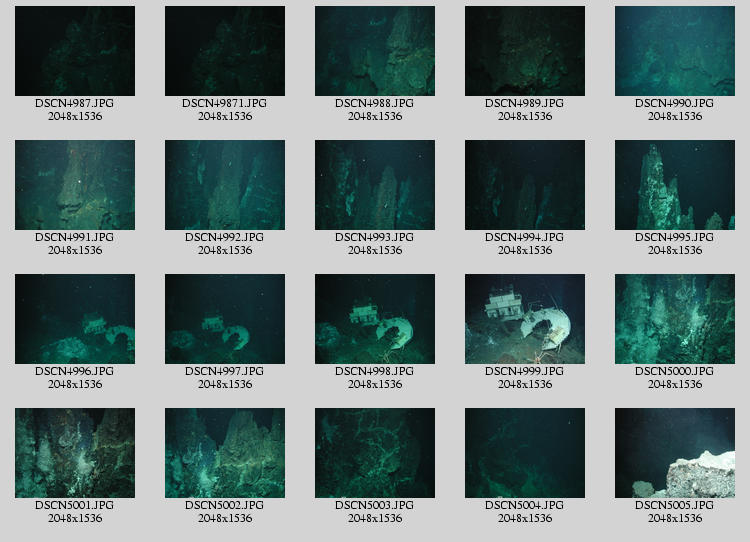
Task: Open the DSCN4997.JPG thumbnail image
Action: (225, 319)
